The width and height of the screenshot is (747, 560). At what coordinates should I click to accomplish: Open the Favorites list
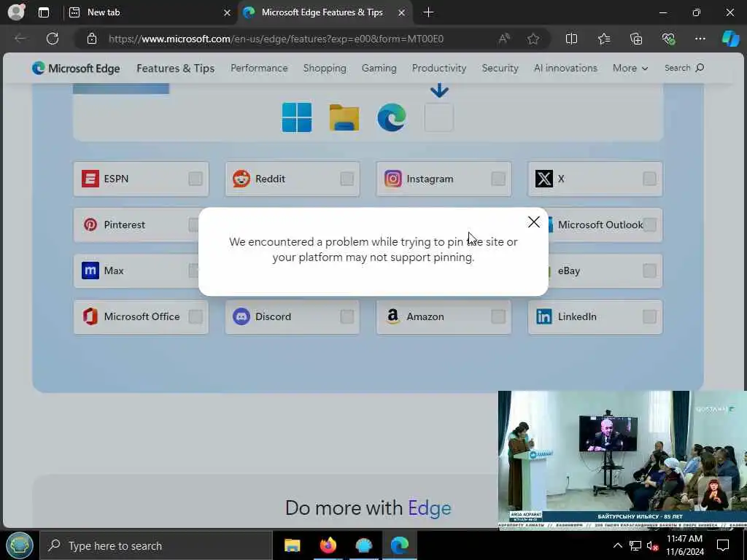click(x=603, y=39)
